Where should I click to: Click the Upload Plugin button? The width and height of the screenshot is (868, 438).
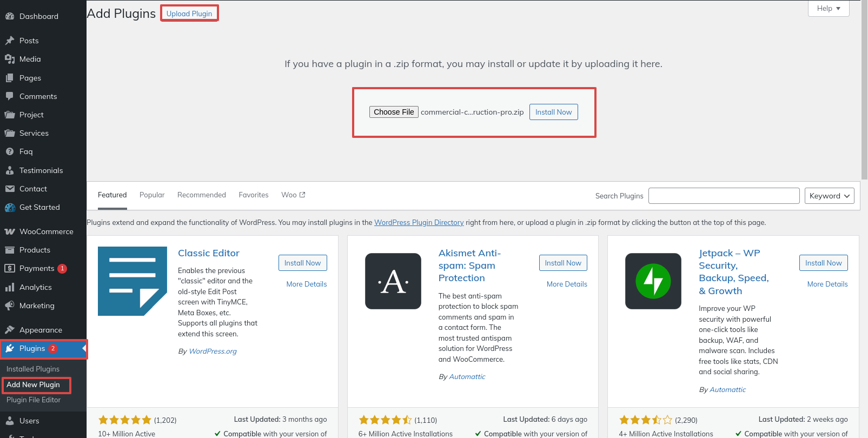(x=189, y=14)
